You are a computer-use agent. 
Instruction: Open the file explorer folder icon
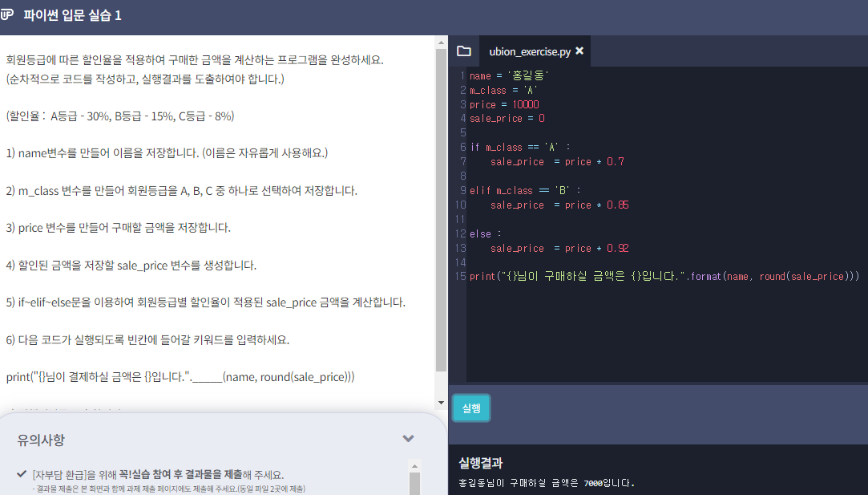(463, 50)
